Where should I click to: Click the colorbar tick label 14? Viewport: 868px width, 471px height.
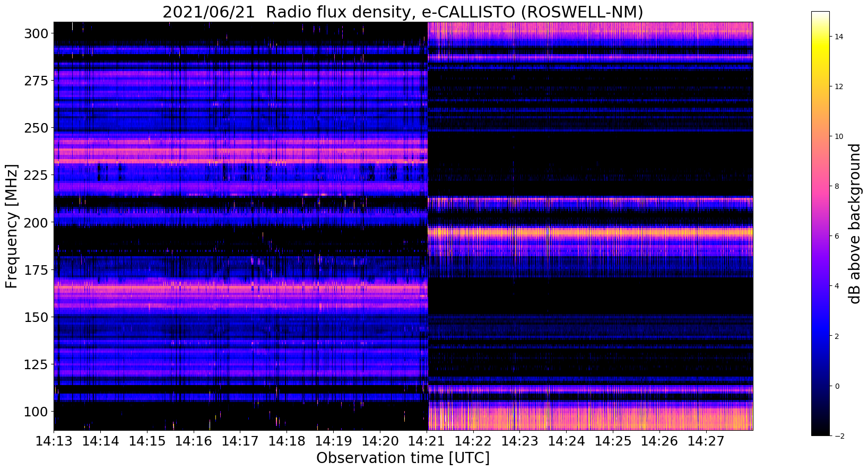click(839, 37)
